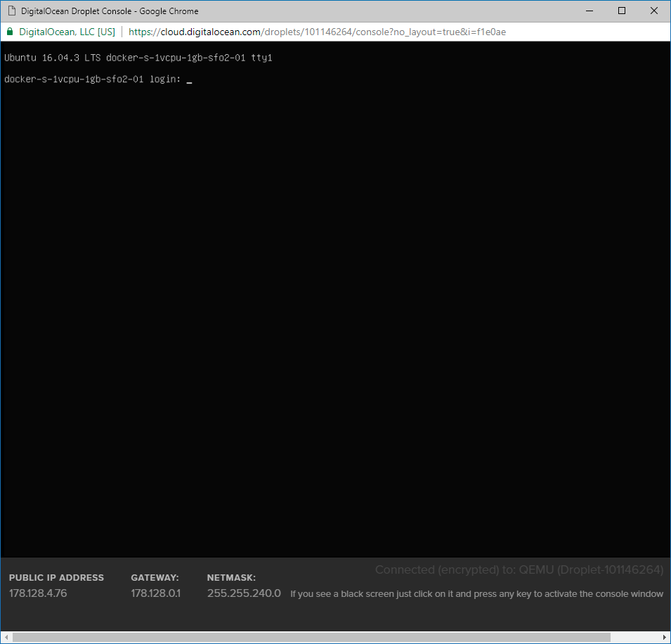Viewport: 671px width, 644px height.
Task: Click the PUBLIC IP ADDRESS label
Action: [x=56, y=578]
